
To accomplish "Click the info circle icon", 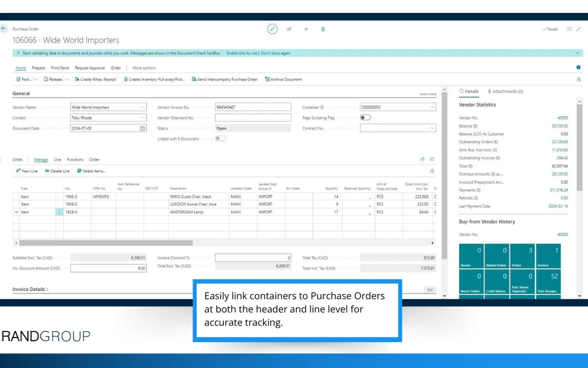I will click(578, 67).
